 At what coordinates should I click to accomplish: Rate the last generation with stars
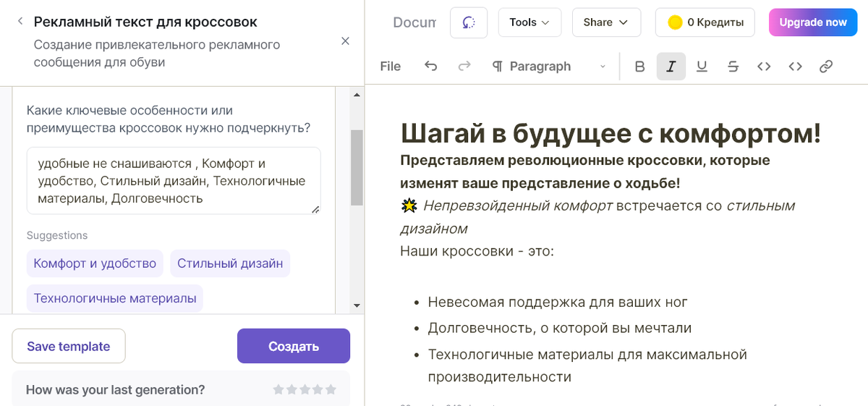click(x=305, y=389)
